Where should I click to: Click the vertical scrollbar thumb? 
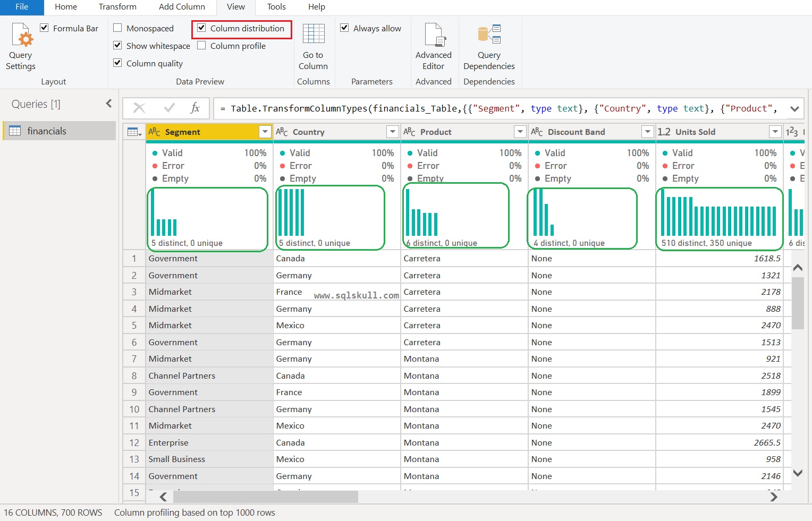[798, 303]
